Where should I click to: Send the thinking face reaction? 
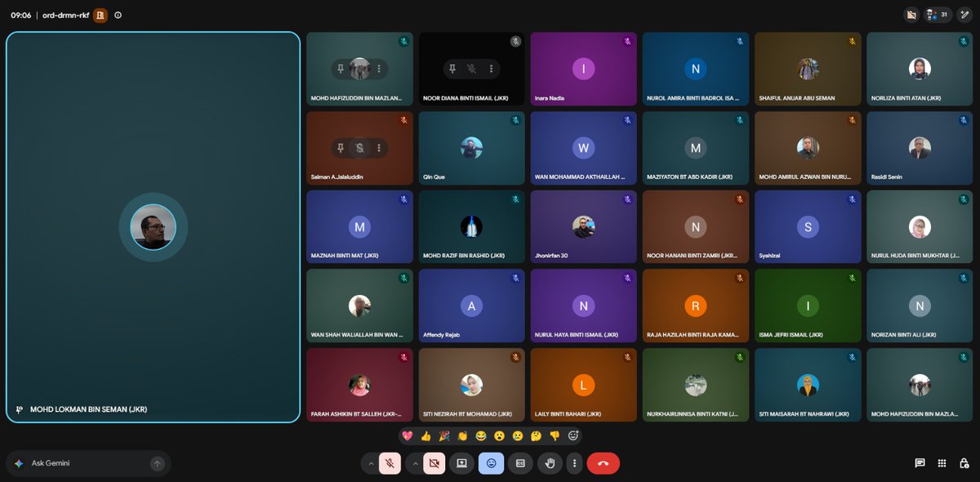[x=537, y=435]
